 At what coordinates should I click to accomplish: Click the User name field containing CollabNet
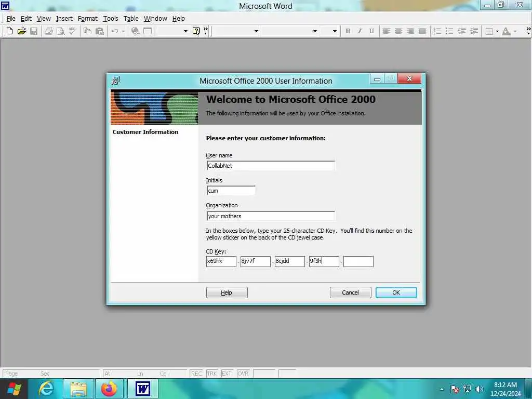(x=271, y=166)
